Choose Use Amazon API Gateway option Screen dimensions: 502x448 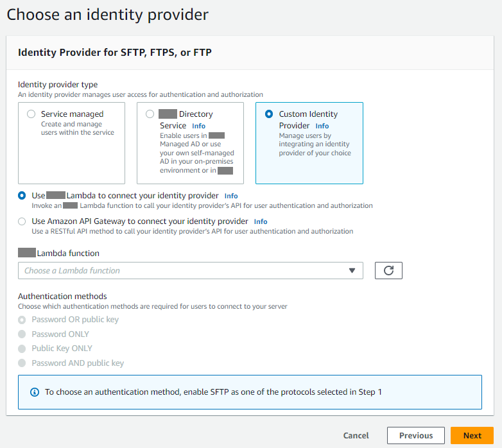22,221
